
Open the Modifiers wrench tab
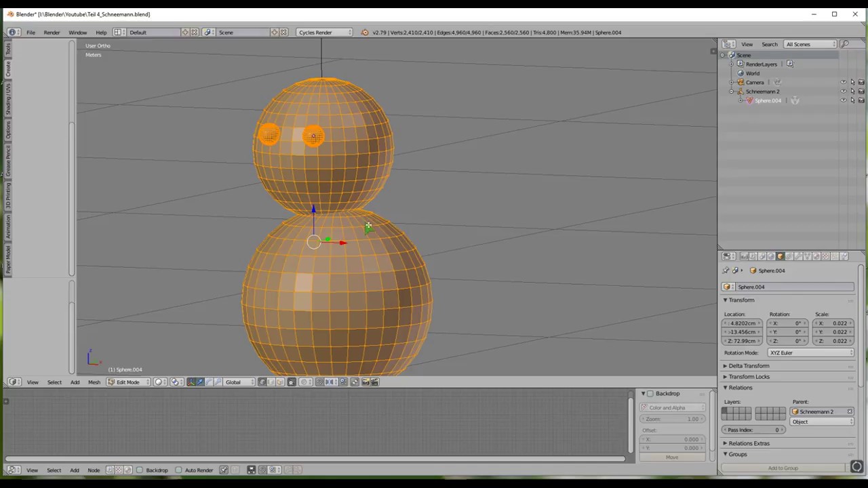(x=798, y=256)
